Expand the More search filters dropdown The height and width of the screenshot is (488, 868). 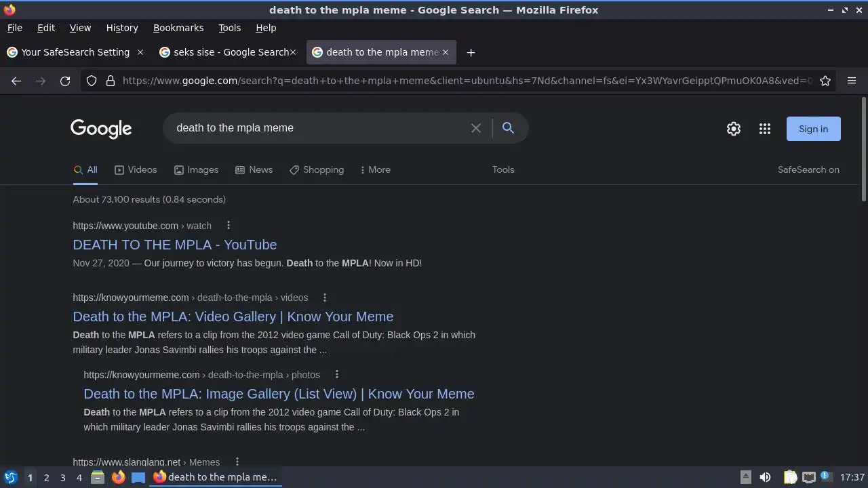(x=376, y=169)
